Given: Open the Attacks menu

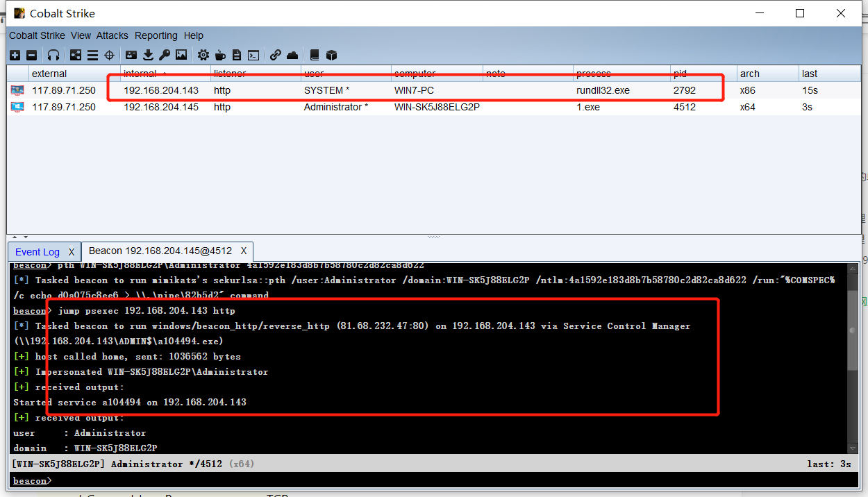Looking at the screenshot, I should [x=112, y=35].
